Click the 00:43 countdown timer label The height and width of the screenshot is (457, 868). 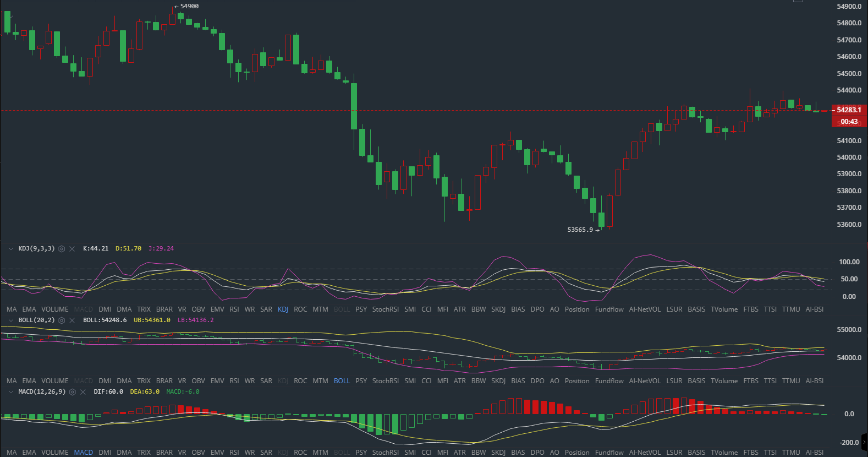coord(849,122)
